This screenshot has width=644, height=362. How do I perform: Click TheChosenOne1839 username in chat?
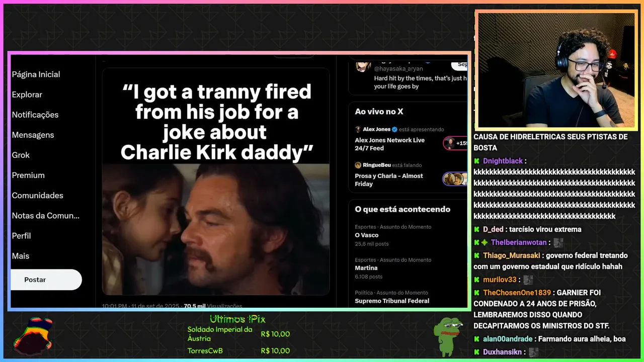[x=517, y=293]
